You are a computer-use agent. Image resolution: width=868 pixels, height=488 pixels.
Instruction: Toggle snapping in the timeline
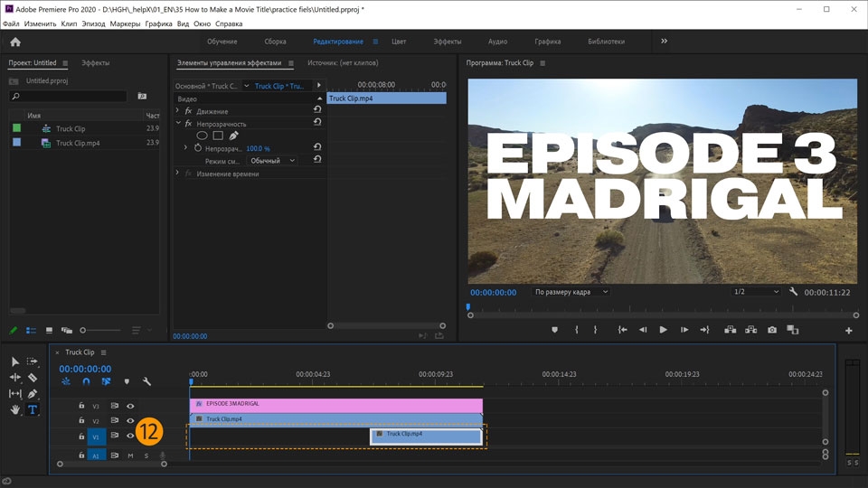(x=86, y=382)
